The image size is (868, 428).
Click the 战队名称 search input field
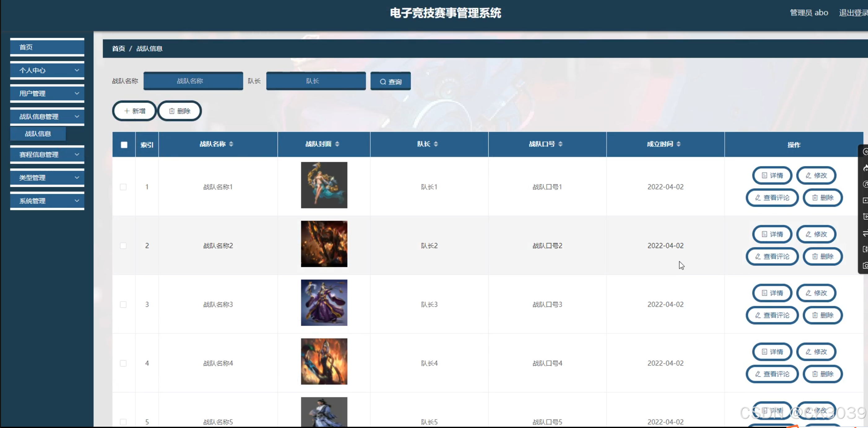pyautogui.click(x=193, y=81)
